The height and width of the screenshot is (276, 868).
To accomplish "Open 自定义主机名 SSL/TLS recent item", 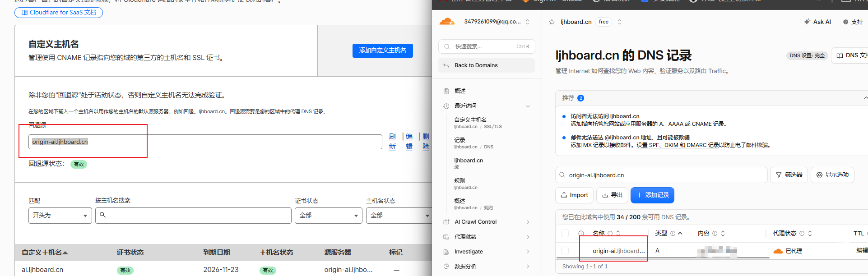I will [x=478, y=123].
